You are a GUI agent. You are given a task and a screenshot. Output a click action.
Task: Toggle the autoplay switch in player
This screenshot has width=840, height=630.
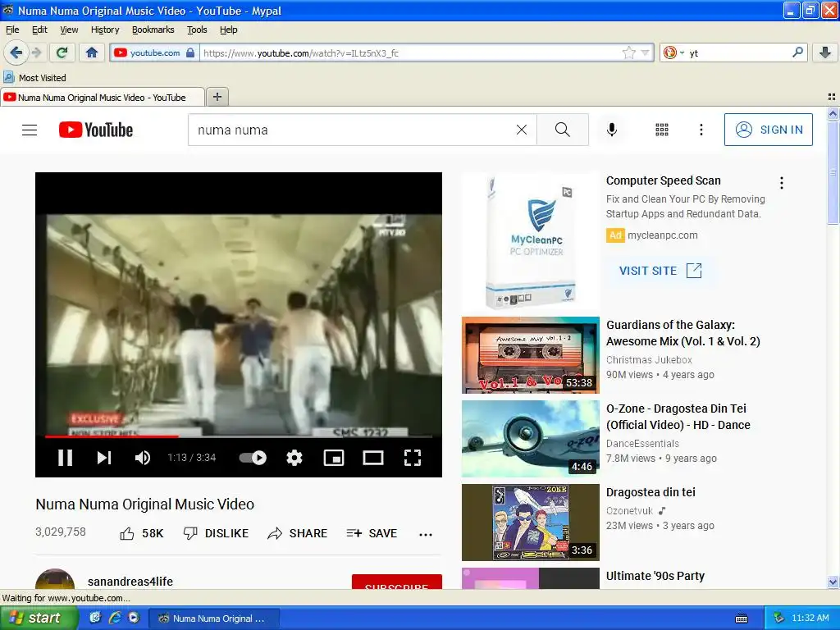coord(253,458)
